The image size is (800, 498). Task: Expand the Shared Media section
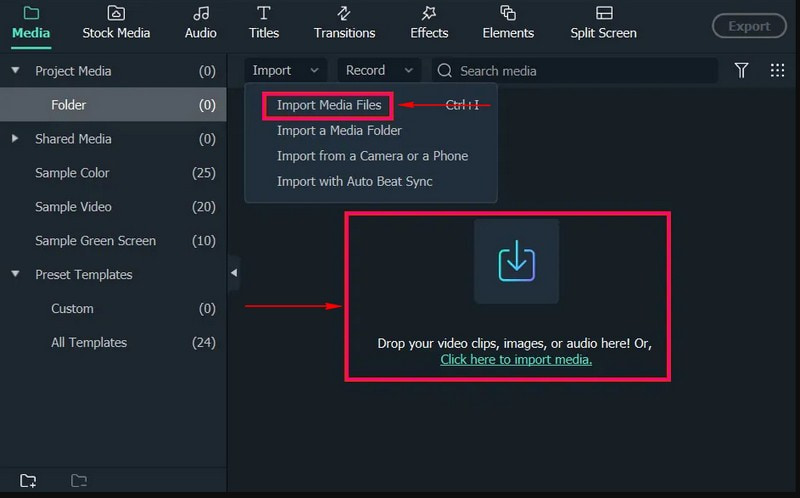[x=15, y=139]
